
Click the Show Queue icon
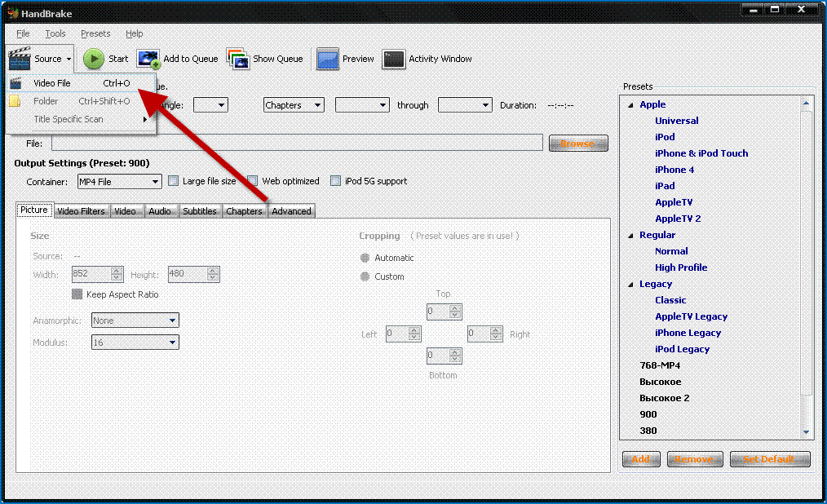coord(238,59)
